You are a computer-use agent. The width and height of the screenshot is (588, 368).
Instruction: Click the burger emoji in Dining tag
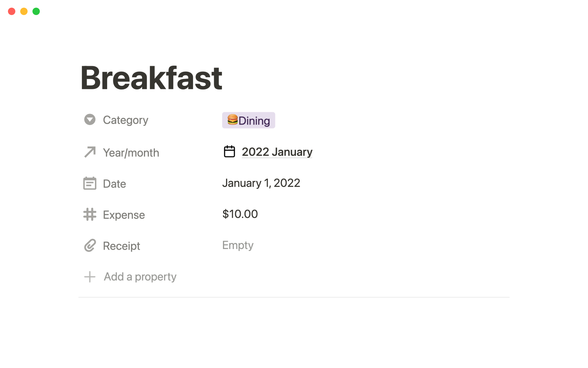232,120
